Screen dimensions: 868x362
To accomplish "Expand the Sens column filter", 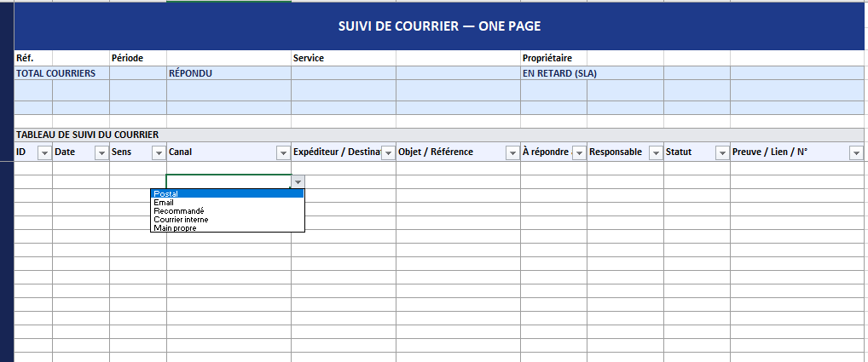I will (x=158, y=152).
